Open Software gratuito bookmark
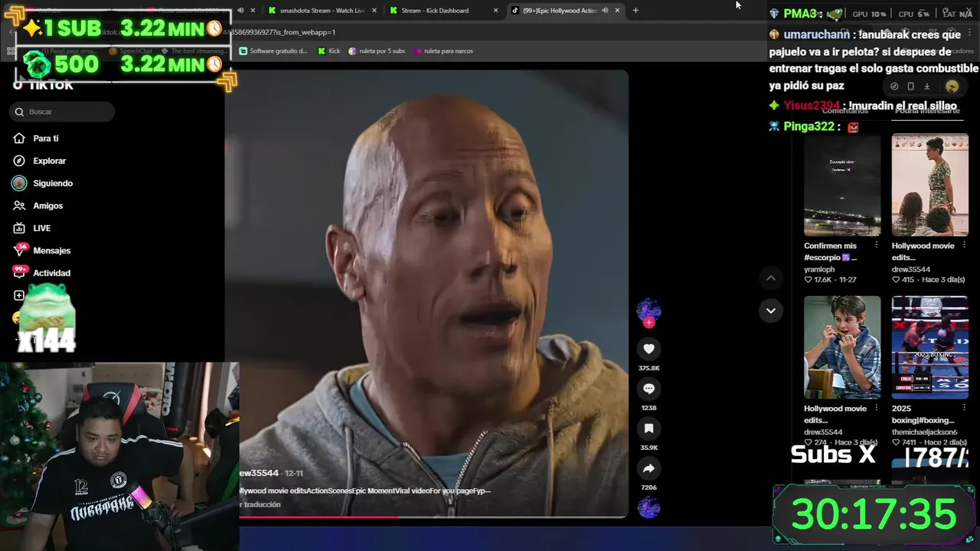Image resolution: width=980 pixels, height=551 pixels. [x=273, y=51]
